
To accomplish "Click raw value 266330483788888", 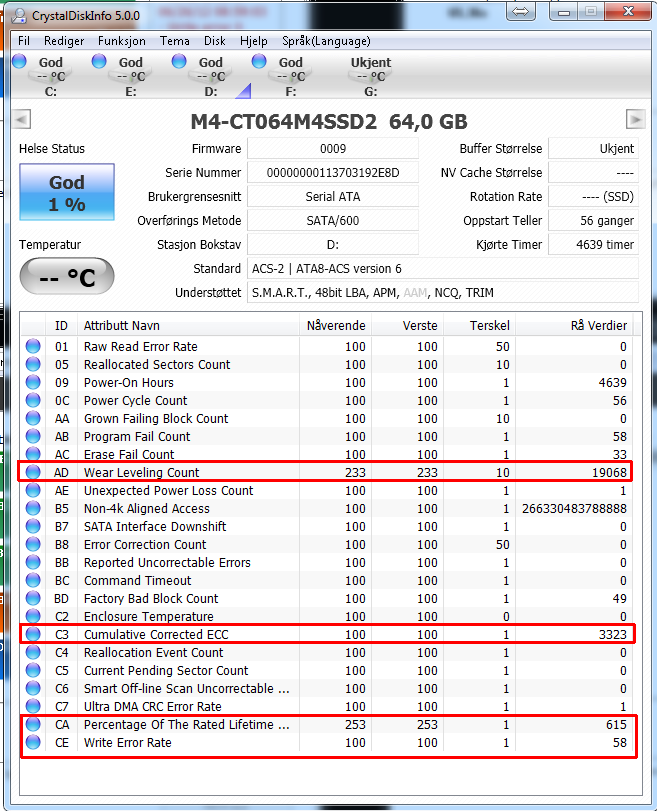I will 574,508.
